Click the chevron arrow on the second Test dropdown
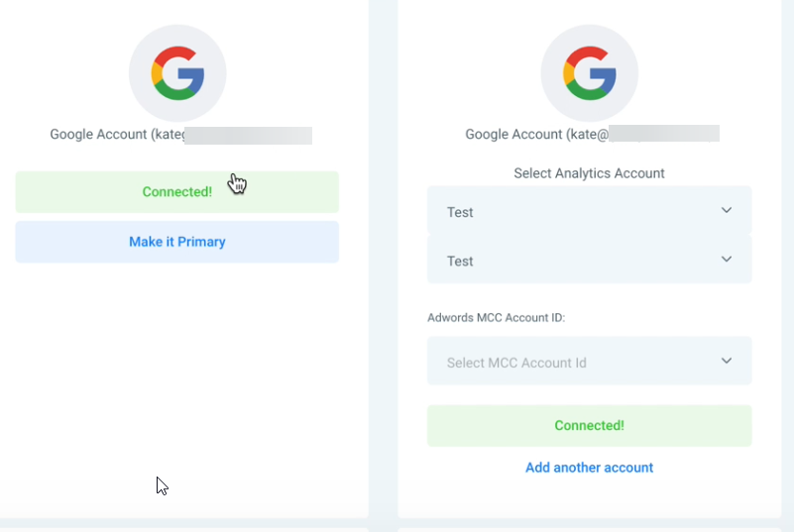The image size is (794, 532). 727,260
